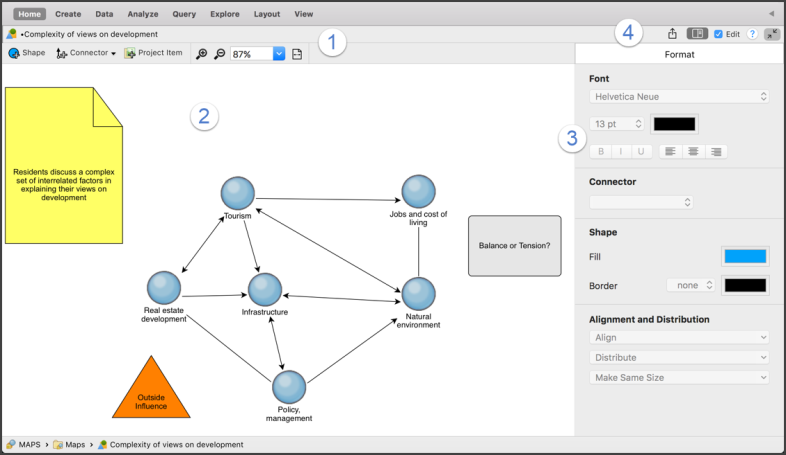Open the Make Same Size dropdown
The width and height of the screenshot is (786, 455).
pyautogui.click(x=679, y=378)
